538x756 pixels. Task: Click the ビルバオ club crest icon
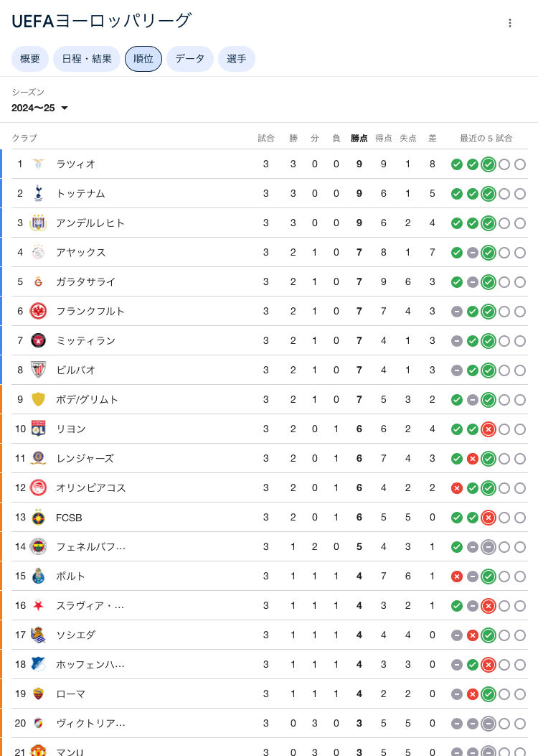[38, 370]
